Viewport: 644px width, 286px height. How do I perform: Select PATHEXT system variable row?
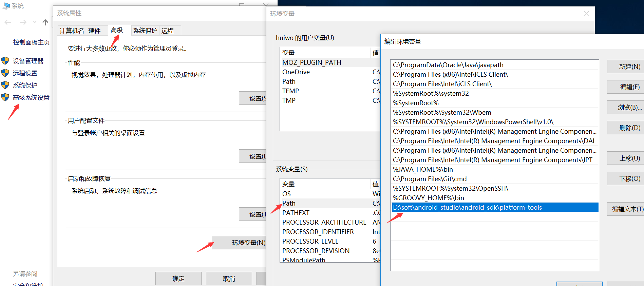pyautogui.click(x=330, y=213)
